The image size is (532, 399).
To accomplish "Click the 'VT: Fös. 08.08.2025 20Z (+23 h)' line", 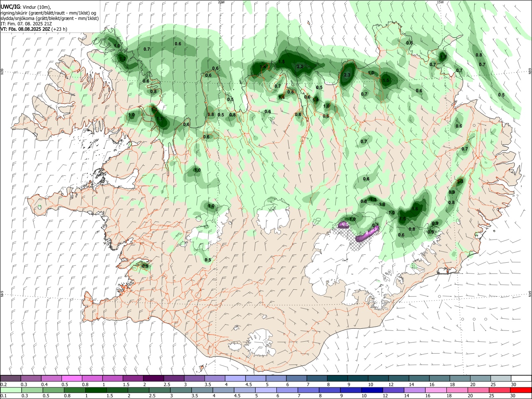I will (x=34, y=29).
